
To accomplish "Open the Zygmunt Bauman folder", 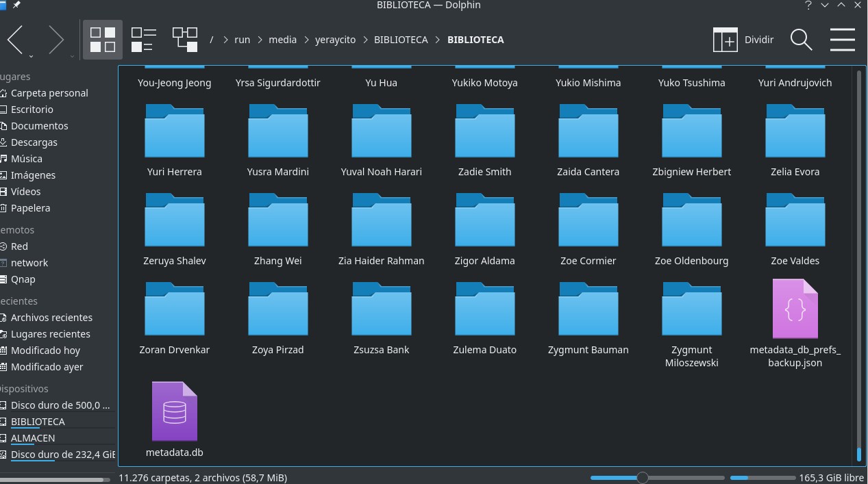I will (588, 309).
